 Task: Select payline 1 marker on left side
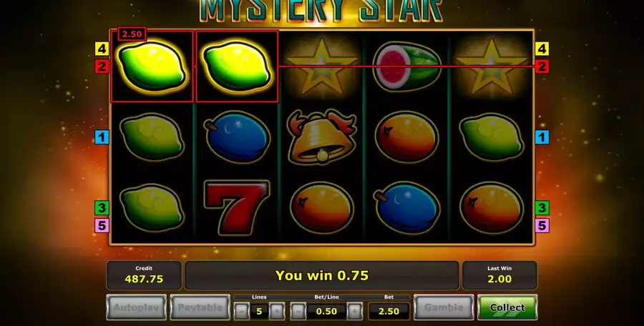(x=102, y=137)
